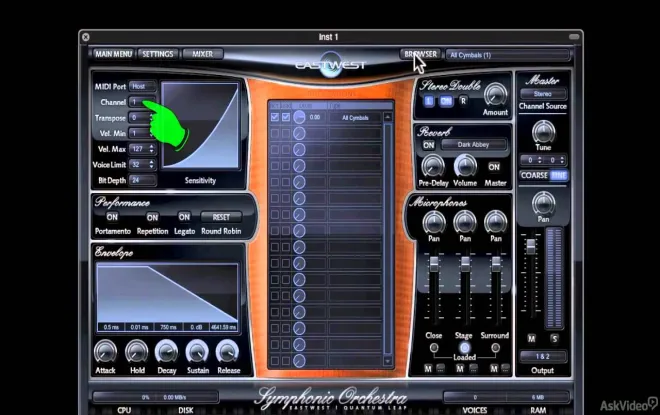The image size is (660, 415).
Task: Click the Sensitivity curve display
Action: (200, 125)
